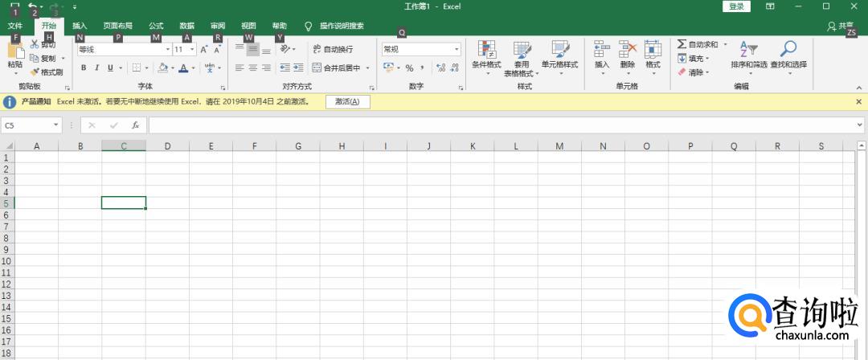Click the Increase Indent icon
This screenshot has width=868, height=360.
(x=298, y=67)
